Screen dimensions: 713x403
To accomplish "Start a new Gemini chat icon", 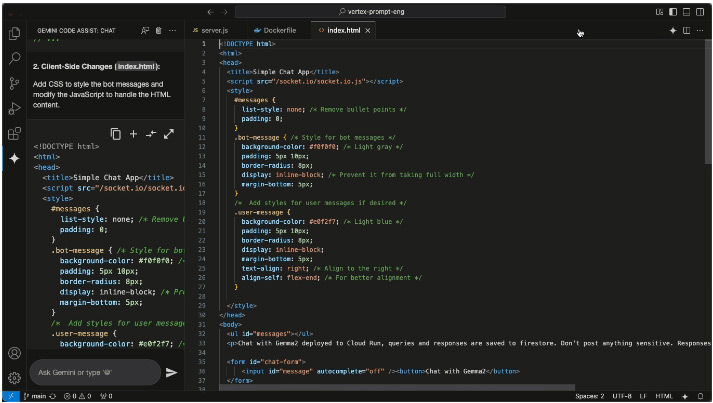I will [145, 30].
